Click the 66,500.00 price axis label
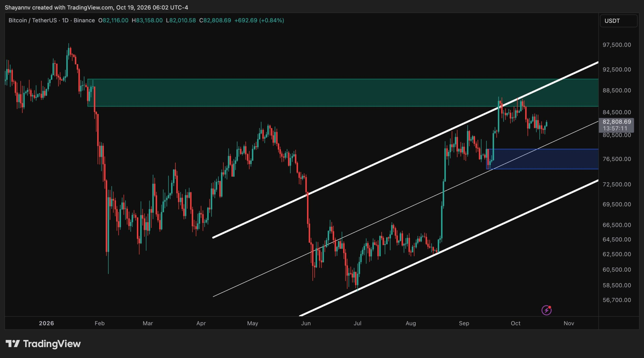The height and width of the screenshot is (358, 644). pyautogui.click(x=617, y=225)
